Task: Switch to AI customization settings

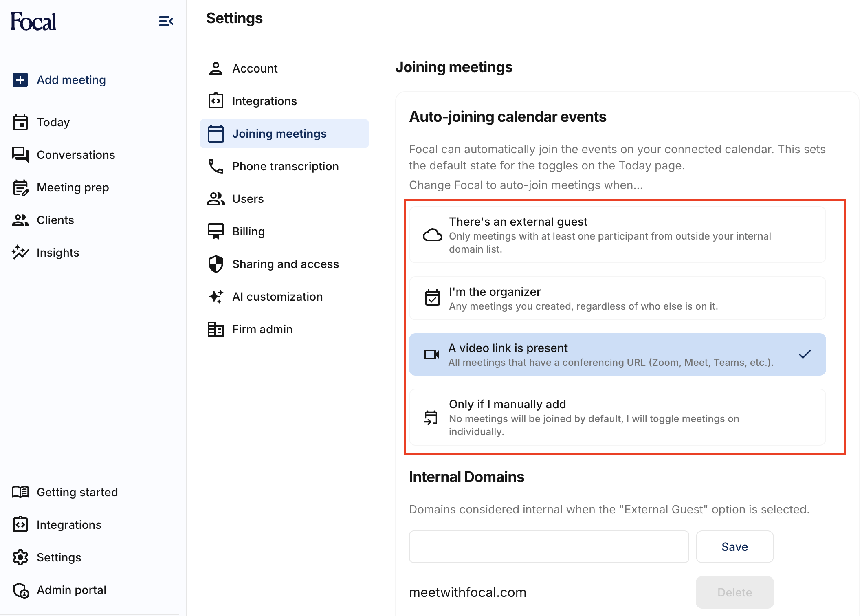Action: tap(277, 297)
